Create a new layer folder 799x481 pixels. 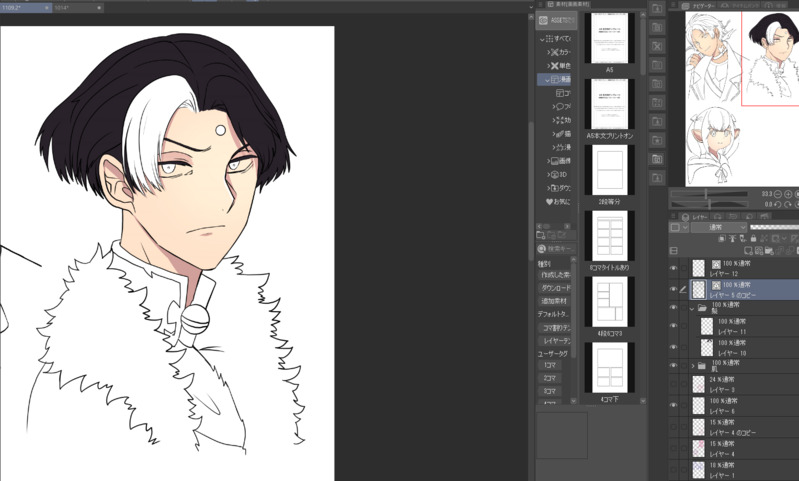tap(769, 251)
